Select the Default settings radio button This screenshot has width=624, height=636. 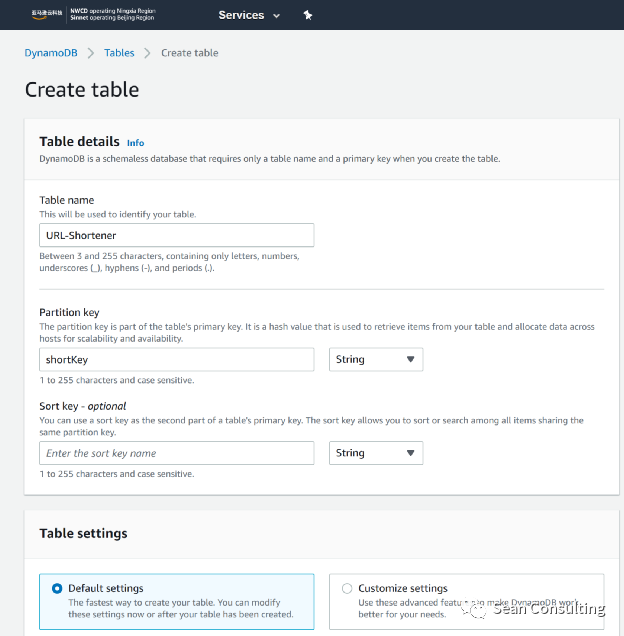pos(57,588)
